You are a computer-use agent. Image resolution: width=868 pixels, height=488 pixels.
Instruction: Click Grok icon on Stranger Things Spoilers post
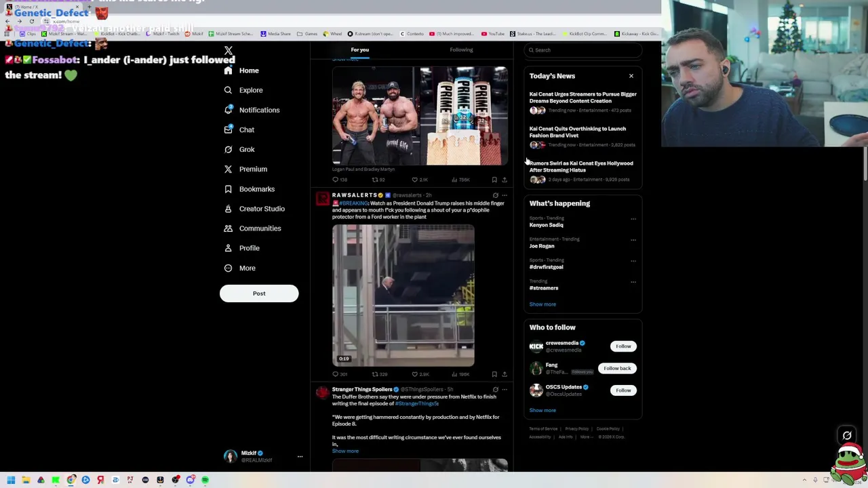pos(495,390)
